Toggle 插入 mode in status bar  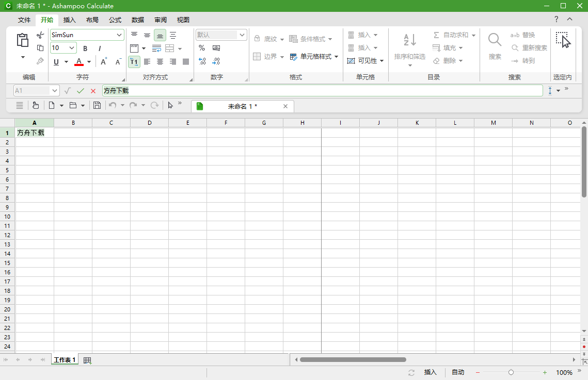point(431,372)
